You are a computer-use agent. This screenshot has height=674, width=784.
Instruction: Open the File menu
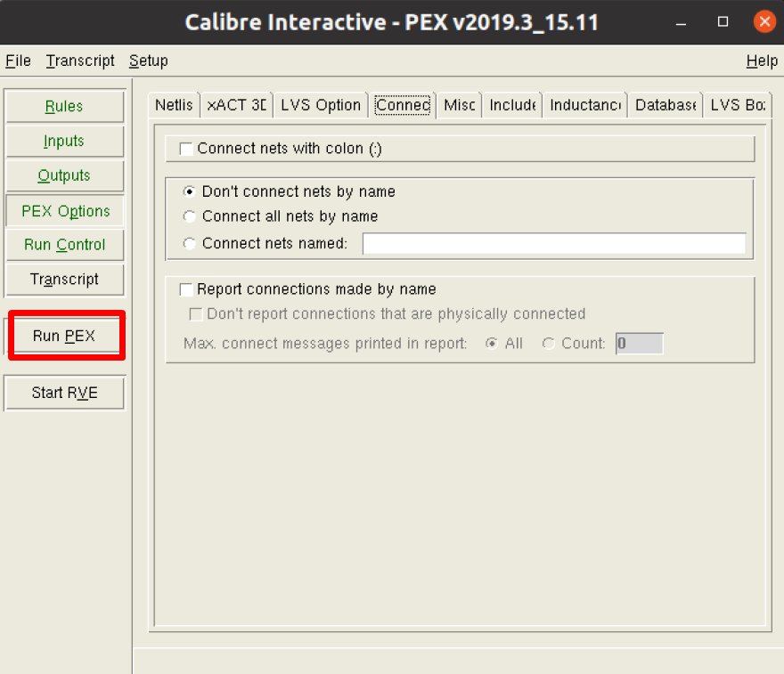pos(18,61)
